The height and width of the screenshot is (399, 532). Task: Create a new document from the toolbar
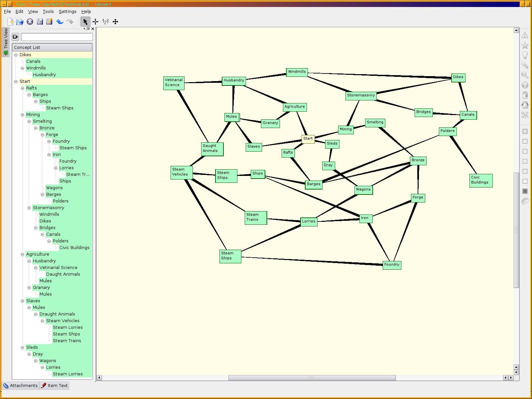pyautogui.click(x=10, y=22)
